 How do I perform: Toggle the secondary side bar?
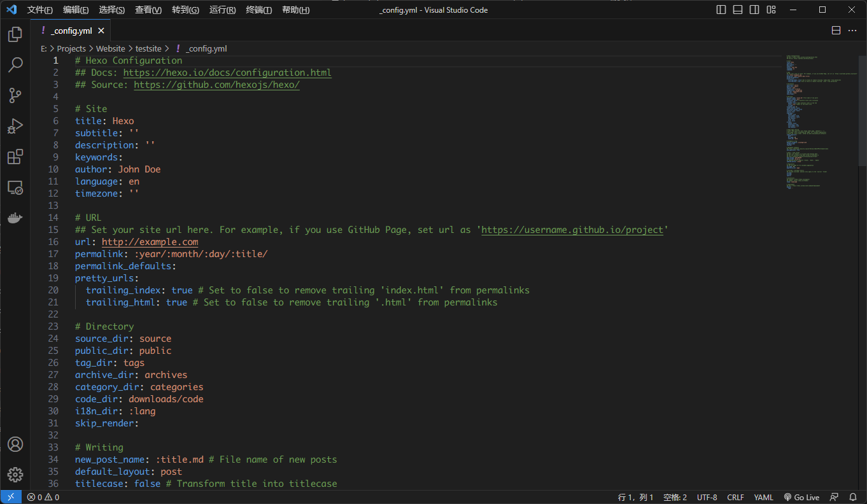point(754,10)
